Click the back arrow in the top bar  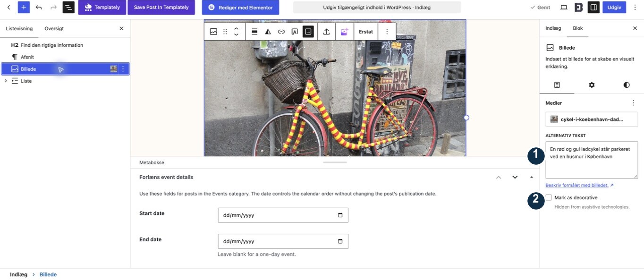[x=8, y=7]
